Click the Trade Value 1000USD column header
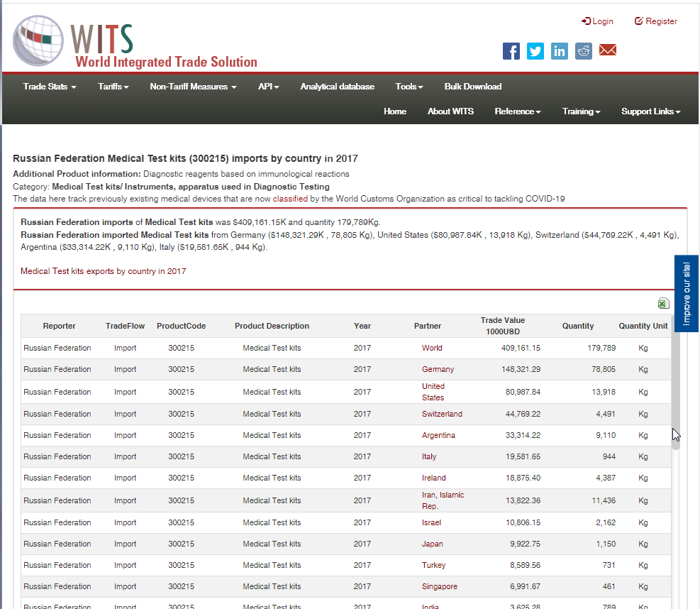700x609 pixels. [503, 327]
